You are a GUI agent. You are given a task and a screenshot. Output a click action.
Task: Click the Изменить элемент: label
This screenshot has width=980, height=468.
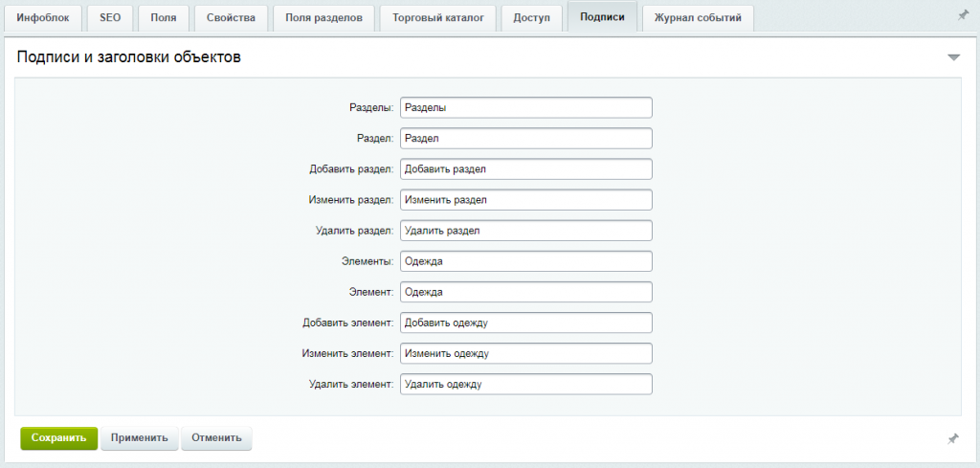pos(347,353)
